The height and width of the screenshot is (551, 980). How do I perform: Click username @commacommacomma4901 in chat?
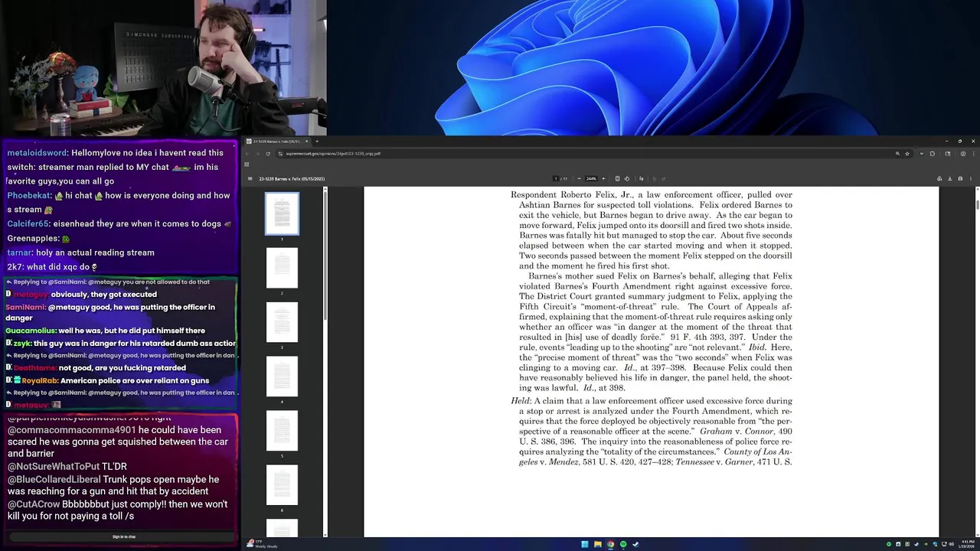(x=71, y=429)
